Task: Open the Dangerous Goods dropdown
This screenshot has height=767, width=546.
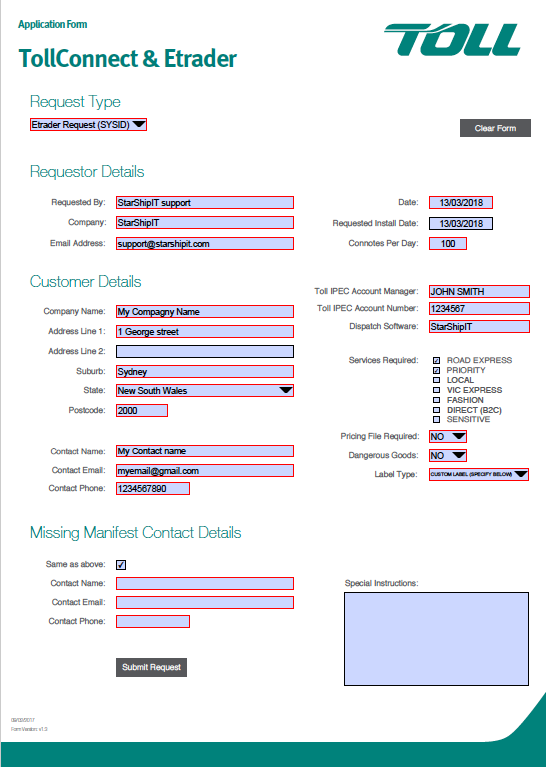Action: click(448, 455)
